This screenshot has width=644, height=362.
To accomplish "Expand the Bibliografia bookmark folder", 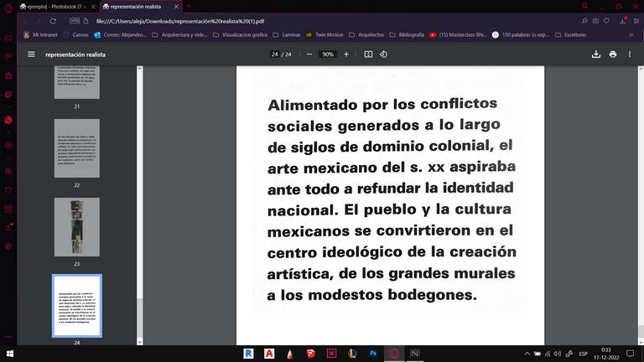I will [x=407, y=35].
